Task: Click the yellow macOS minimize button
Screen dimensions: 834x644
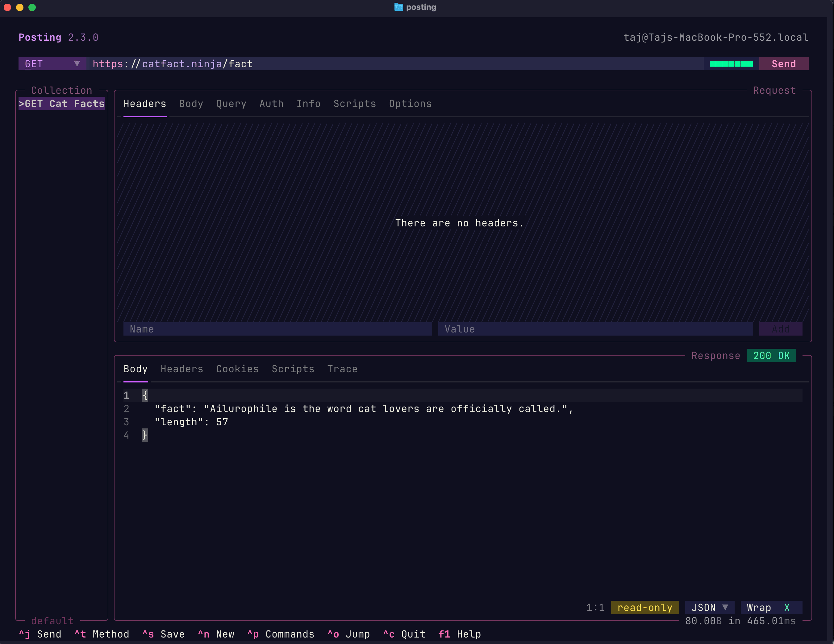Action: coord(20,7)
